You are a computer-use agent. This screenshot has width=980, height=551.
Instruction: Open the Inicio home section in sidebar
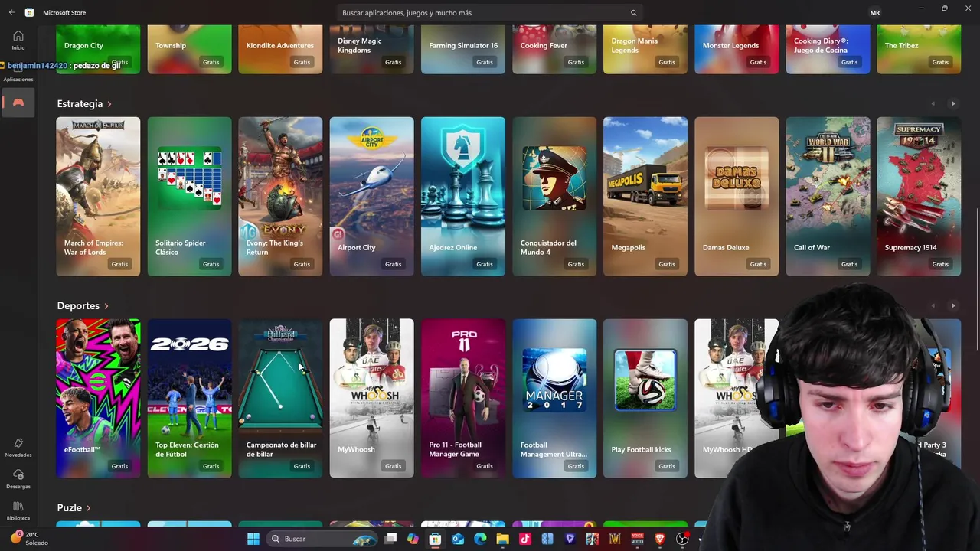pyautogui.click(x=18, y=40)
